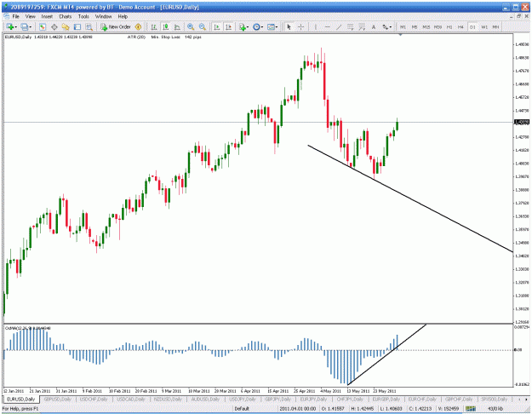Open the Templates toolbar icon
532x414 pixels.
(271, 26)
